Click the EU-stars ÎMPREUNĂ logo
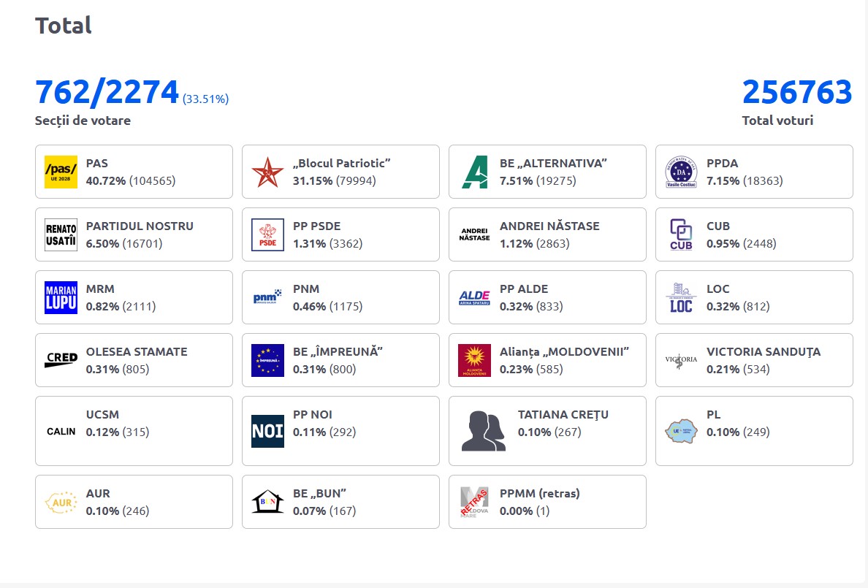Viewport: 868px width, 588px height. point(268,360)
